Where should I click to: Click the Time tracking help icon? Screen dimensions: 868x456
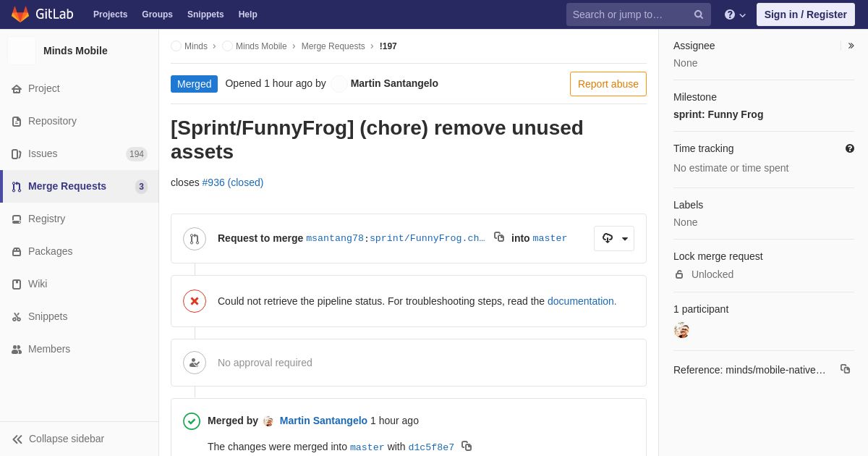850,148
